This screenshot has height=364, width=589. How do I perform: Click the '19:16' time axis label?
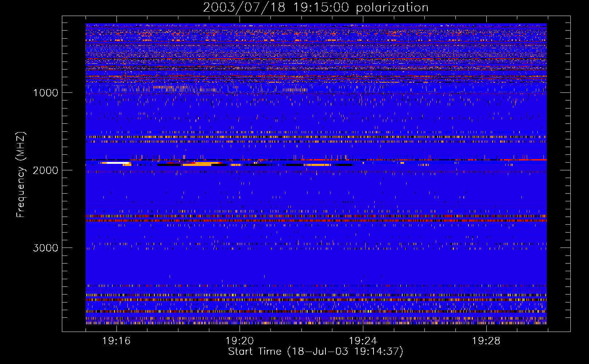116,341
